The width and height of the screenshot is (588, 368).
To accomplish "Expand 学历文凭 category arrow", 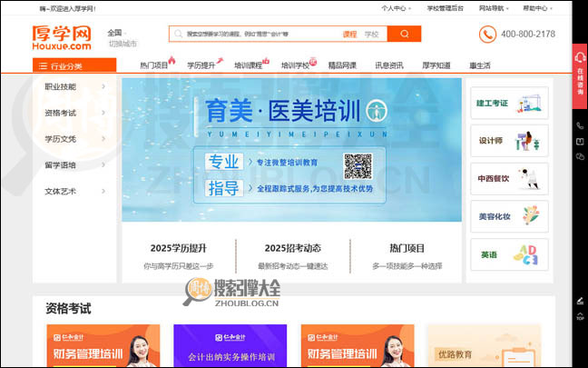I will (x=103, y=139).
